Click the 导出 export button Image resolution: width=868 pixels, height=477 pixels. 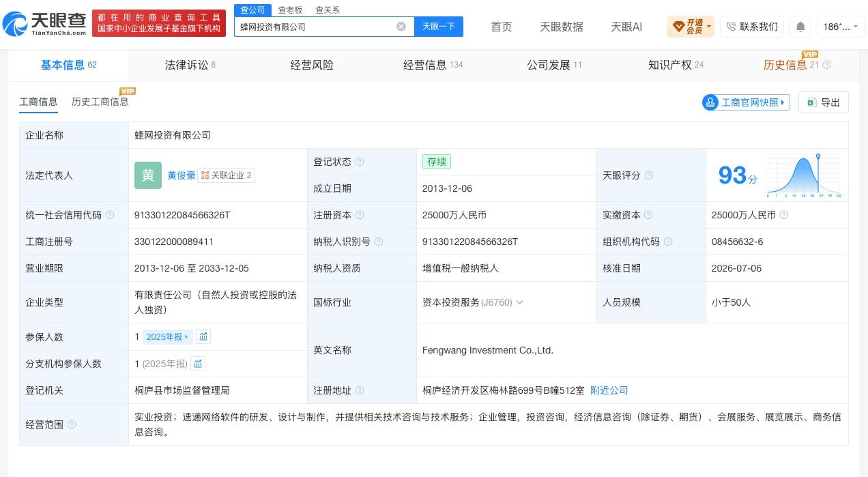click(x=824, y=102)
